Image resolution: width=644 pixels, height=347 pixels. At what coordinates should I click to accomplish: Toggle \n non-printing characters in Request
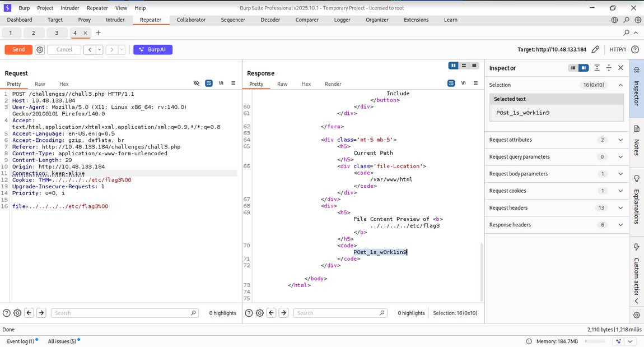pyautogui.click(x=221, y=83)
